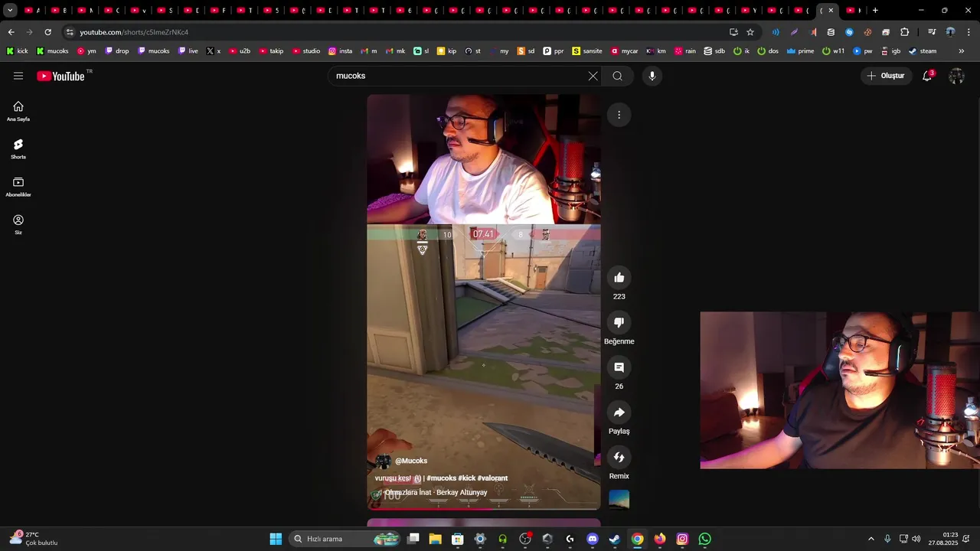Image resolution: width=980 pixels, height=551 pixels.
Task: Click the Hızlı arama taskbar search
Action: click(x=345, y=539)
